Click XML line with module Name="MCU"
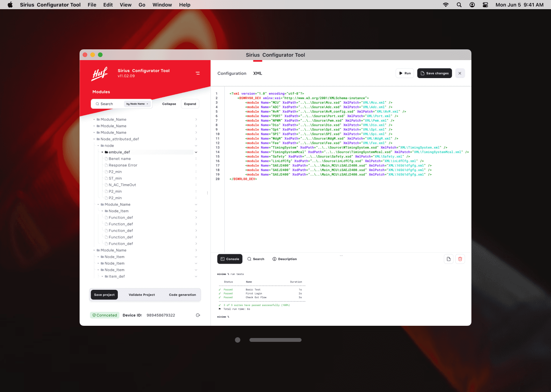Screen dimensions: 551x392 (x=318, y=103)
